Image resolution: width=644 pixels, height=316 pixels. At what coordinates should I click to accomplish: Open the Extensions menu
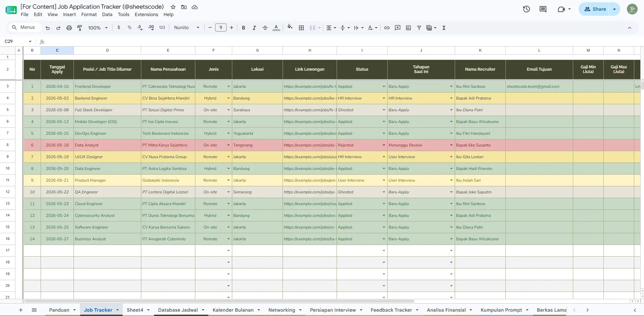point(146,14)
